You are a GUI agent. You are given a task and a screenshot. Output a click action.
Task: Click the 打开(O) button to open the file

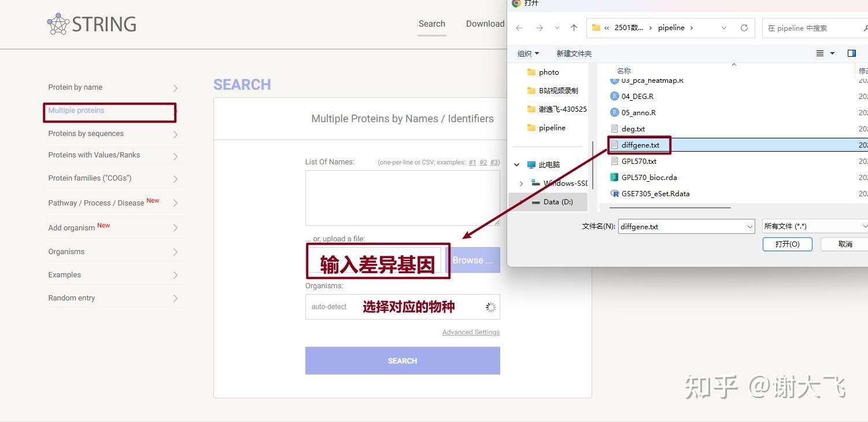pos(787,244)
